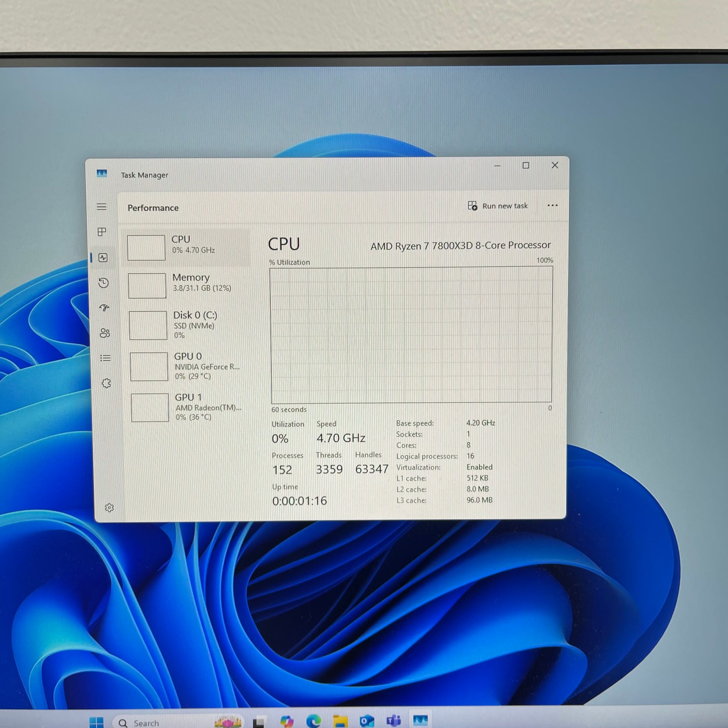The image size is (728, 728).
Task: Select the Performance page sidebar icon
Action: pyautogui.click(x=103, y=258)
